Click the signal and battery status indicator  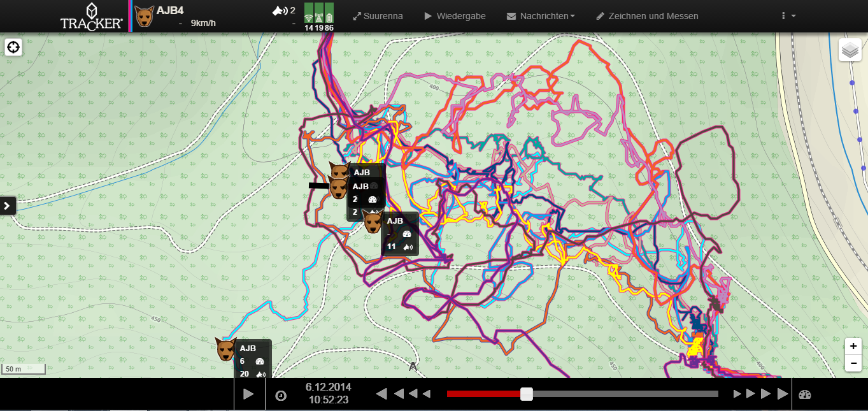pos(318,17)
